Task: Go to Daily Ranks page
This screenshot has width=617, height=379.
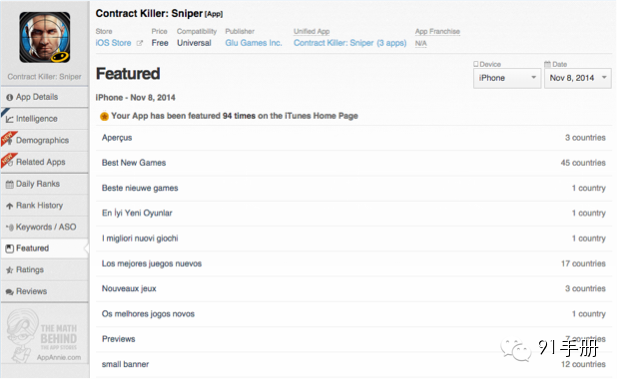Action: (44, 184)
